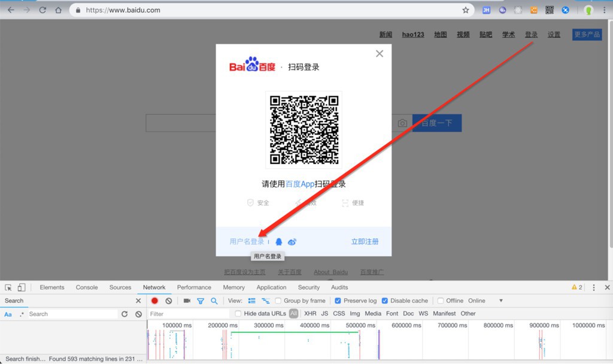Viewport: 613px width, 364px height.
Task: Open the 新闻 top navigation link
Action: (386, 34)
